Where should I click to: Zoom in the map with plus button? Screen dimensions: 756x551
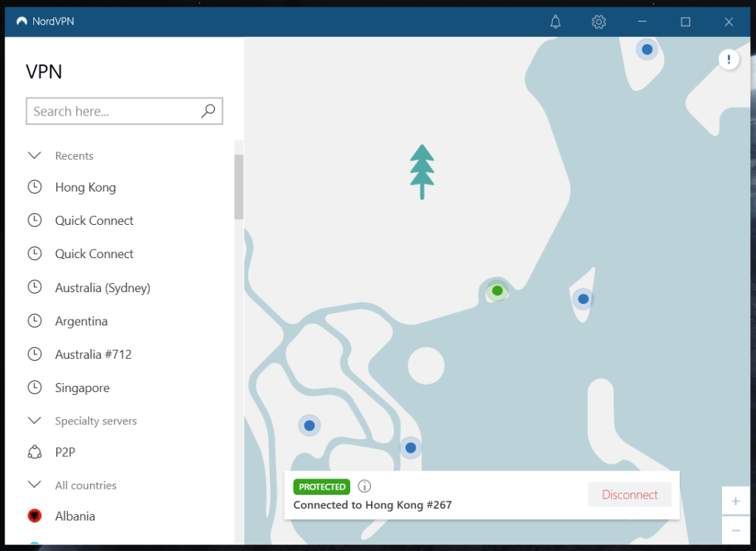pyautogui.click(x=735, y=501)
